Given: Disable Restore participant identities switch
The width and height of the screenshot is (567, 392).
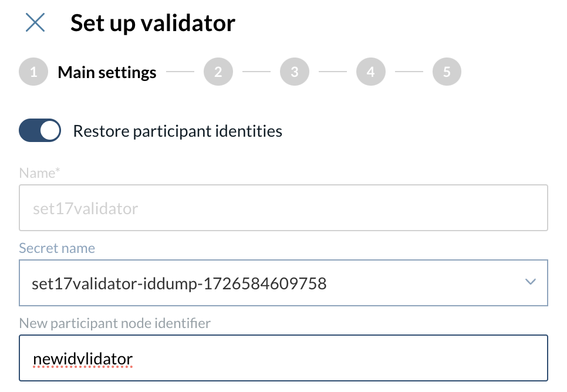Looking at the screenshot, I should (x=40, y=130).
